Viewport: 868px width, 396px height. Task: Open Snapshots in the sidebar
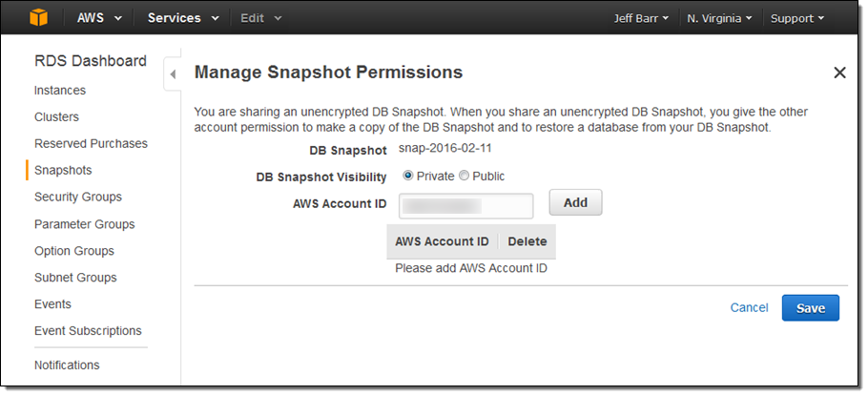[x=63, y=171]
